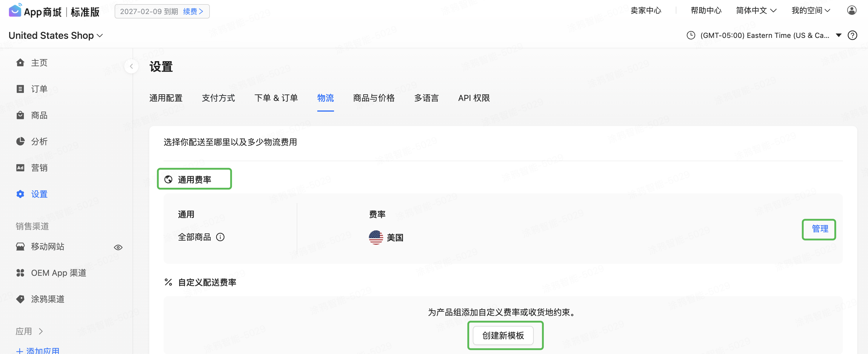Switch to the 商品与价格 tab
The width and height of the screenshot is (868, 354).
click(x=374, y=98)
